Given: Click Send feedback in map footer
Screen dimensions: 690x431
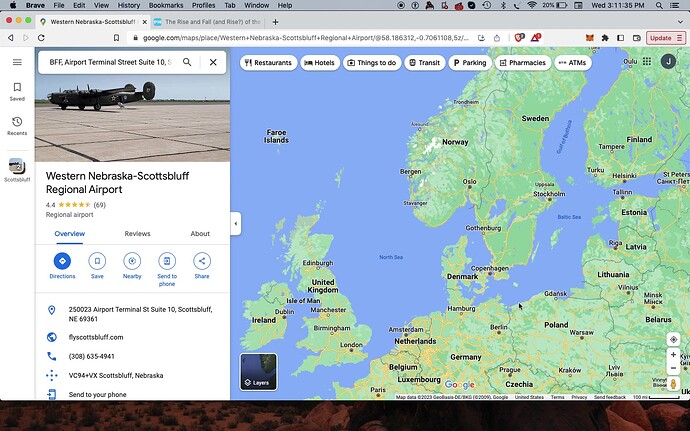Looking at the screenshot, I should (609, 397).
